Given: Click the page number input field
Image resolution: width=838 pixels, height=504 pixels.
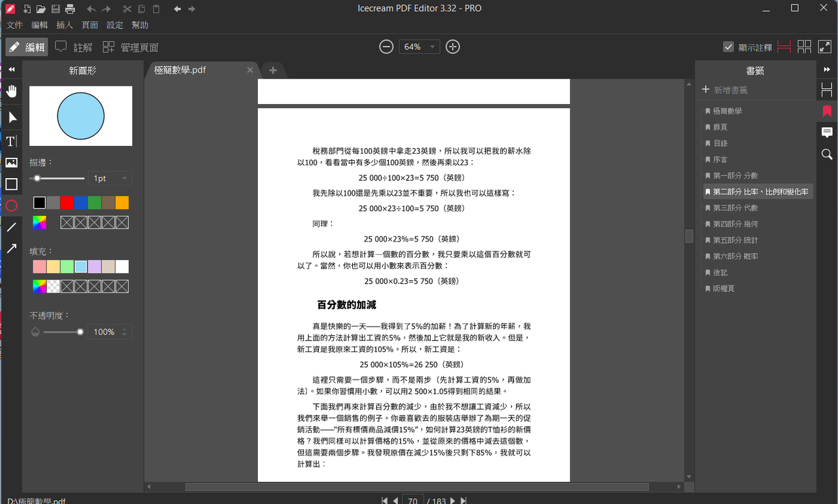Looking at the screenshot, I should click(x=412, y=501).
